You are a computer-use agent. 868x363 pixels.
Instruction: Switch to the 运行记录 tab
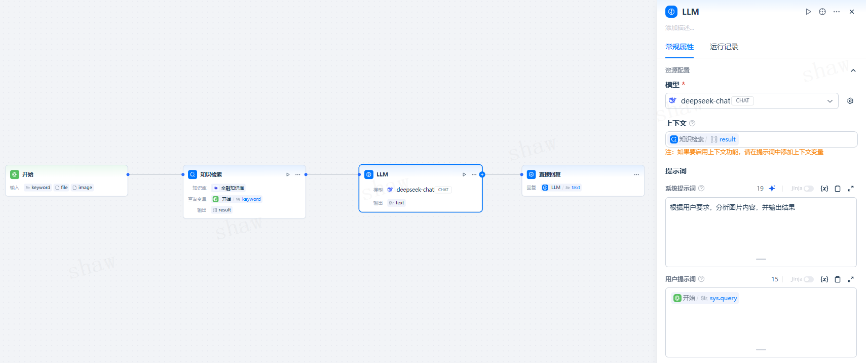pos(724,47)
